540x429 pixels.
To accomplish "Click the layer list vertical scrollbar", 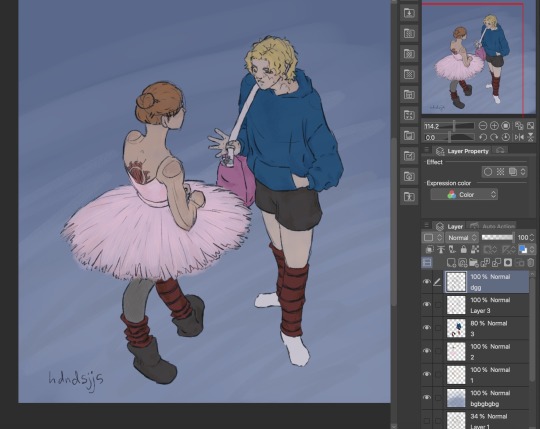I will [533, 327].
